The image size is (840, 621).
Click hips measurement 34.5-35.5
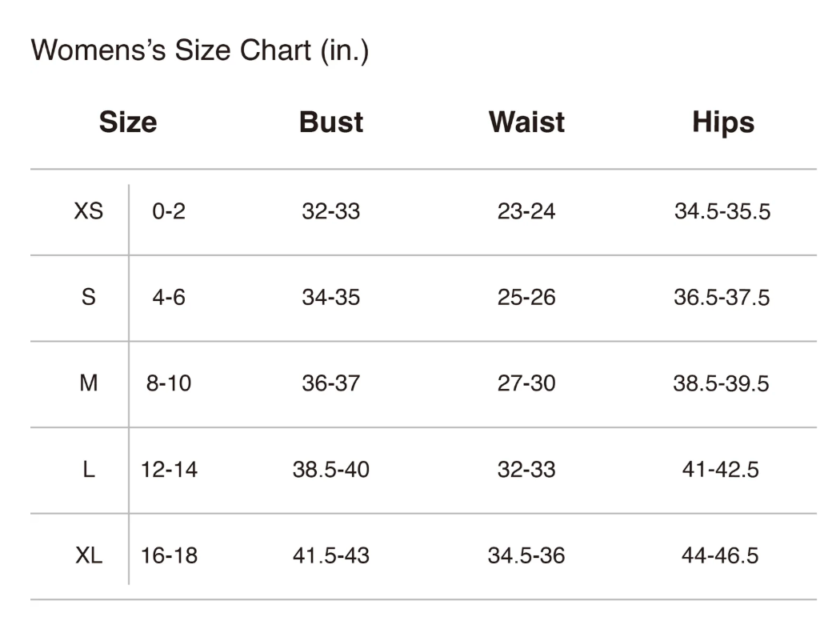[x=722, y=212]
